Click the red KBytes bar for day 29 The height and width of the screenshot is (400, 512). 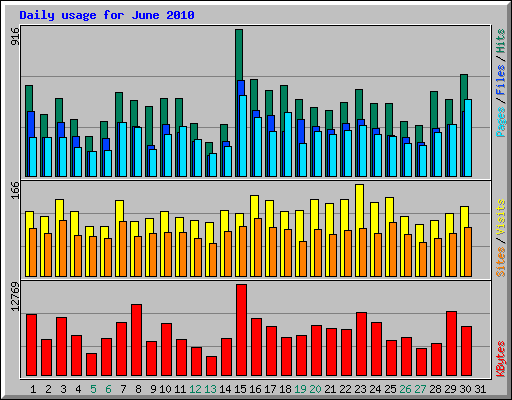(452, 344)
